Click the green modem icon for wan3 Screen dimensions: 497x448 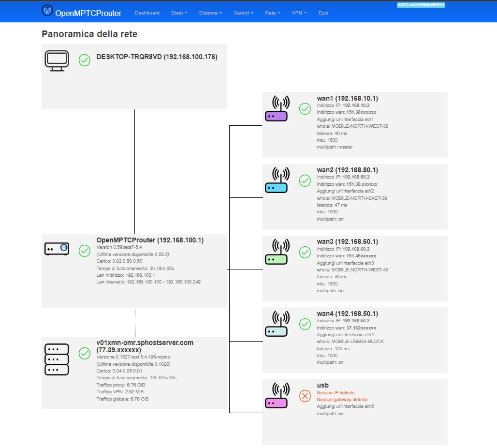(x=277, y=252)
